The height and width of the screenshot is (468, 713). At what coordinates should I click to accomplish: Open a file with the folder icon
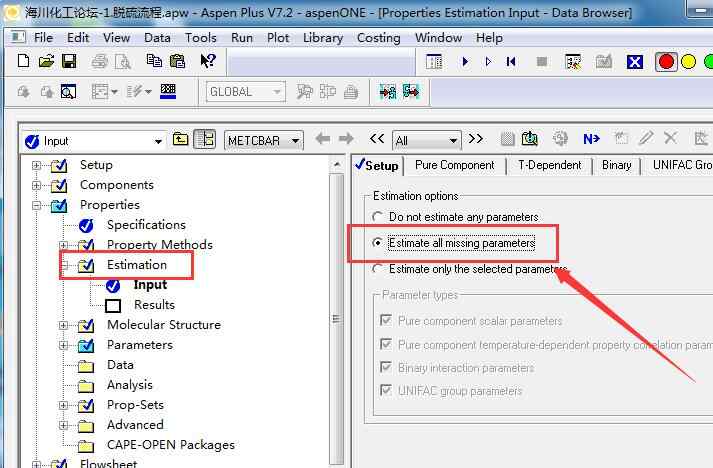(x=46, y=61)
